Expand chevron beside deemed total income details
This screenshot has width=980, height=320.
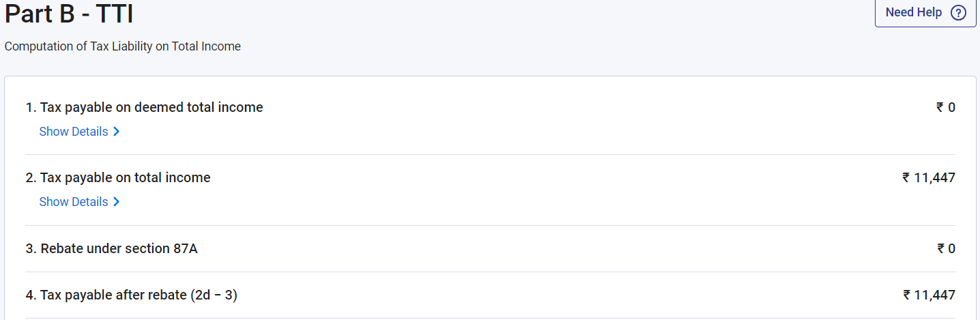tap(117, 132)
